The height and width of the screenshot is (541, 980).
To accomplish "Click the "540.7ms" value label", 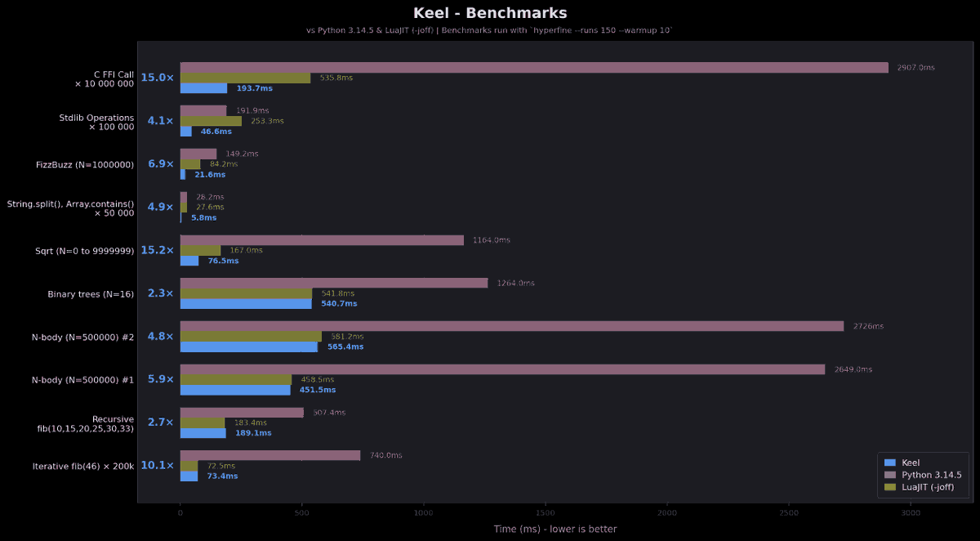I will [x=339, y=304].
